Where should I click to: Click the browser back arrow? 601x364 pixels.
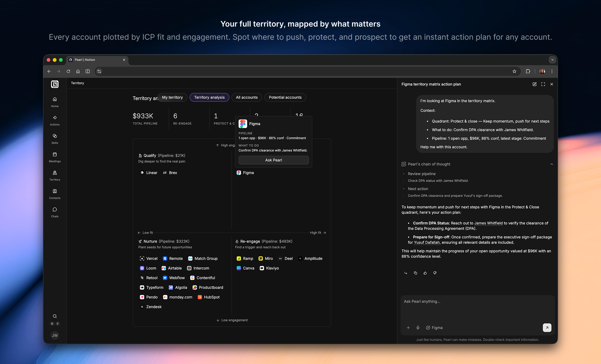pyautogui.click(x=49, y=71)
